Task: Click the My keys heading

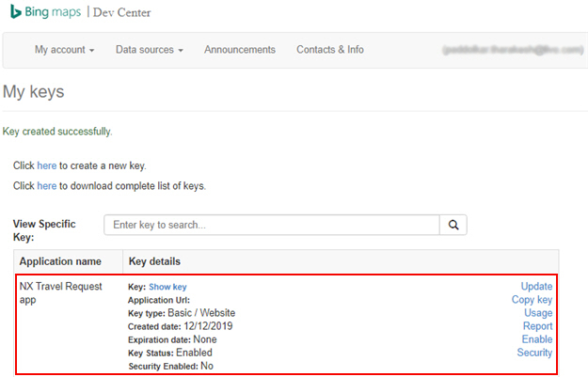Action: click(x=33, y=92)
